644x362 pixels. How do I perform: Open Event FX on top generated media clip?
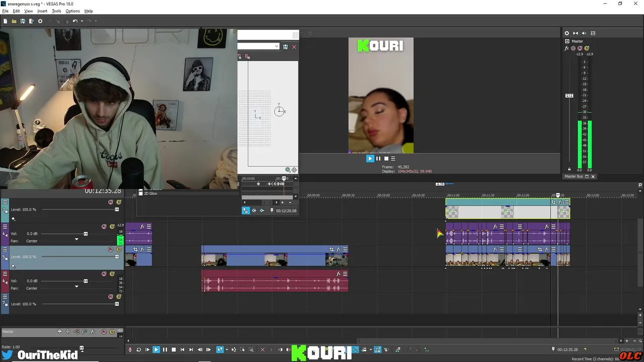(560, 202)
